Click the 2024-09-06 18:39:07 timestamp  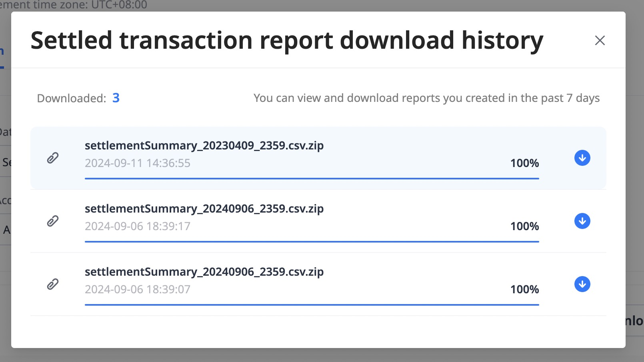point(138,289)
